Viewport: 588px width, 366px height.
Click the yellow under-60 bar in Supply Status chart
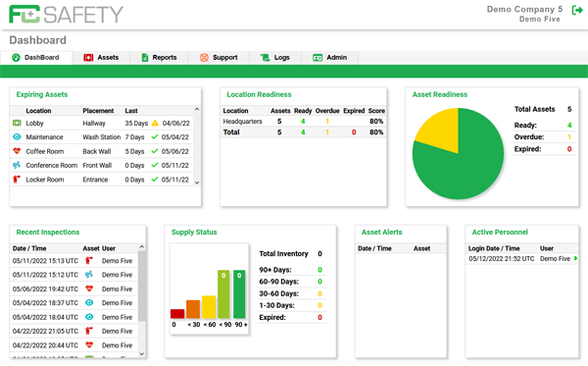[x=209, y=307]
